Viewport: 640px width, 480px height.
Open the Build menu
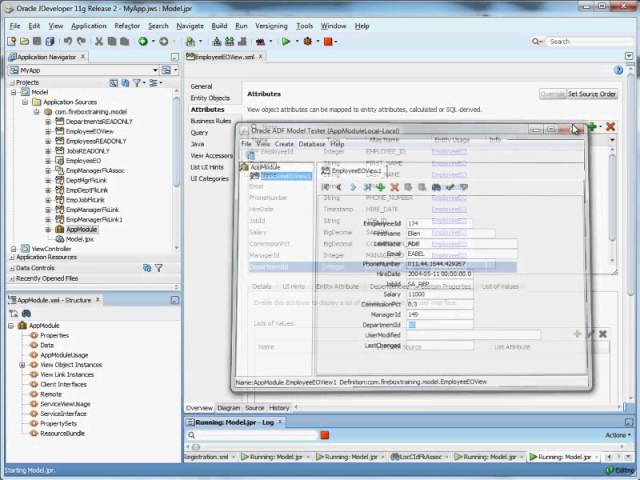(219, 26)
